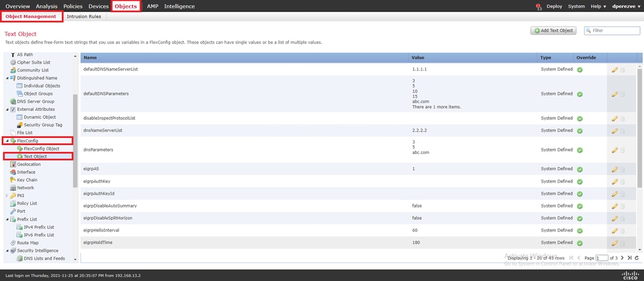Click the Filter search field
The width and height of the screenshot is (644, 281).
click(612, 30)
